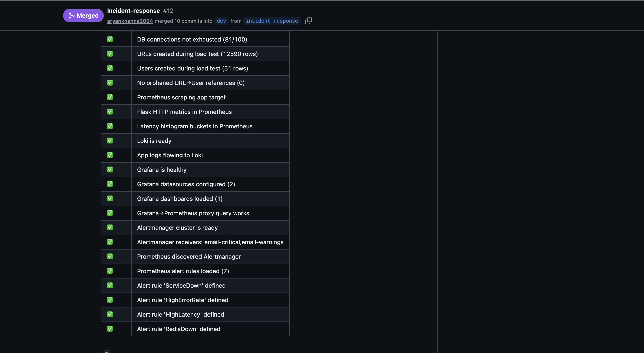The image size is (644, 353).
Task: Uncheck 'Loki is ready'
Action: point(110,141)
